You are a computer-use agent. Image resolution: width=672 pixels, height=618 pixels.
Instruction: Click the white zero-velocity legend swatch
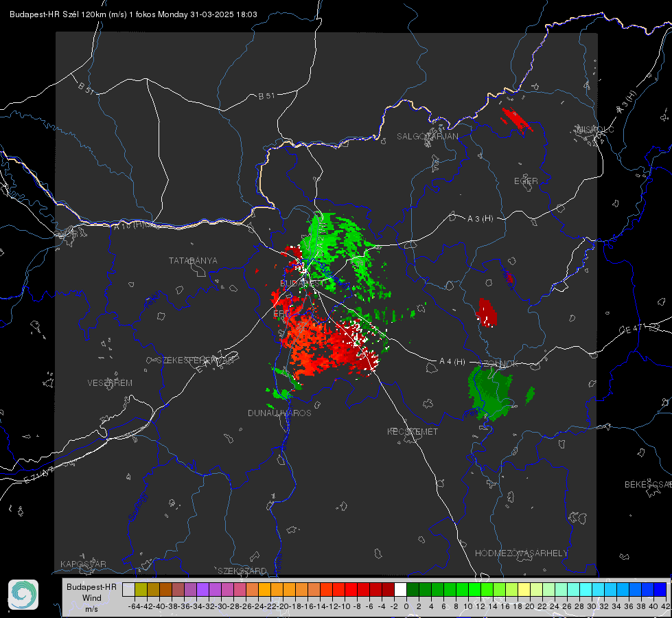point(400,589)
